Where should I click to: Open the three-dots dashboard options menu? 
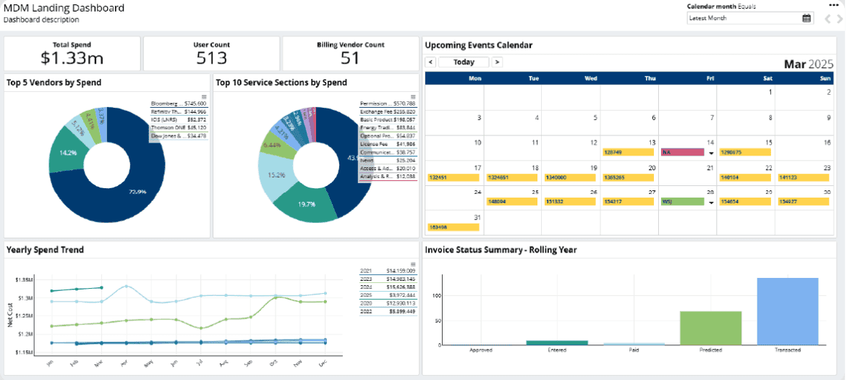(833, 6)
